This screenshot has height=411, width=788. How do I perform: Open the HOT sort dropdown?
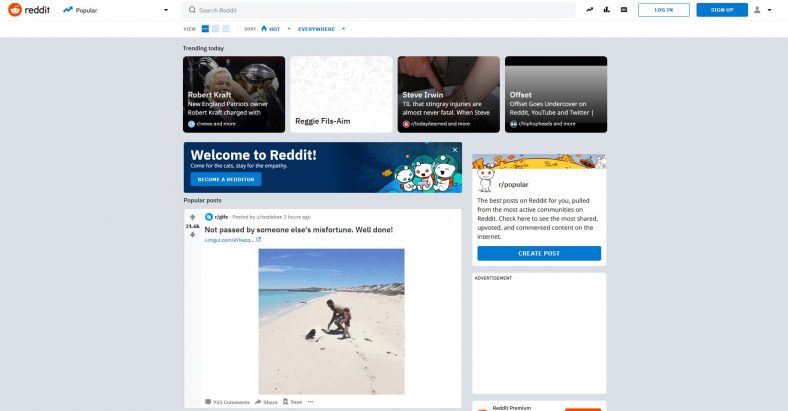tap(275, 29)
